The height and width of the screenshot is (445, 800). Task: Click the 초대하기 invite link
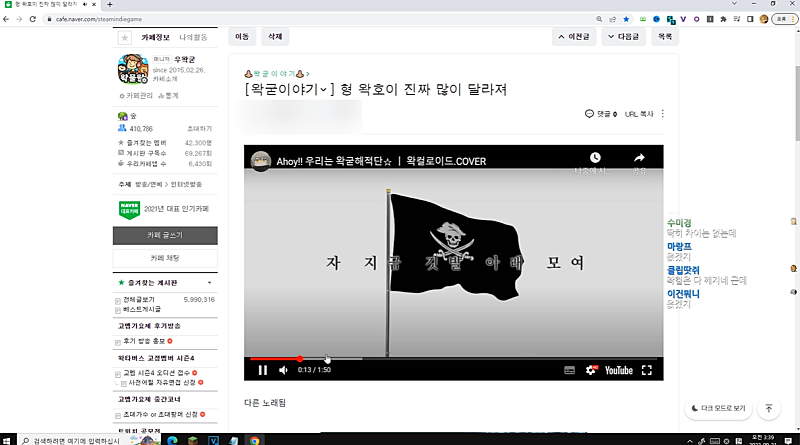tap(199, 129)
